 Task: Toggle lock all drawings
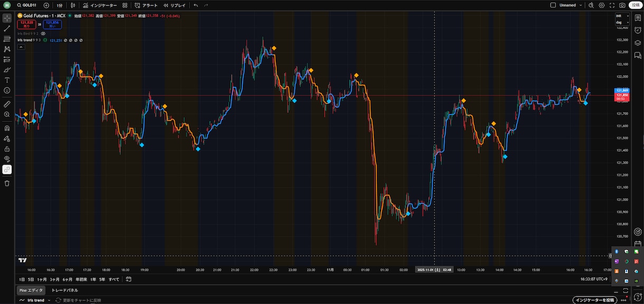tap(7, 149)
